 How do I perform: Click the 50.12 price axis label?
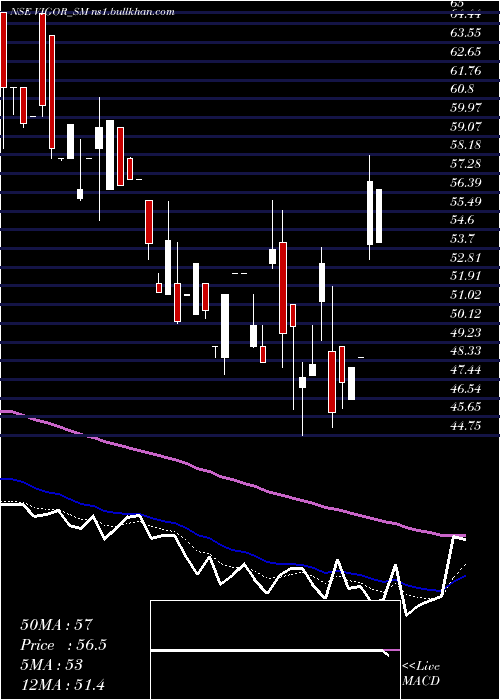[466, 313]
